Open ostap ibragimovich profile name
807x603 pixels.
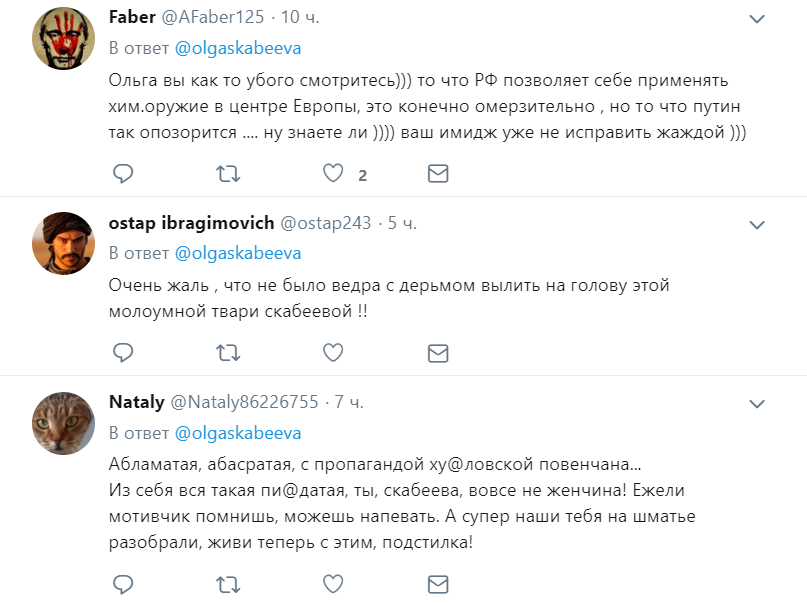pos(191,222)
